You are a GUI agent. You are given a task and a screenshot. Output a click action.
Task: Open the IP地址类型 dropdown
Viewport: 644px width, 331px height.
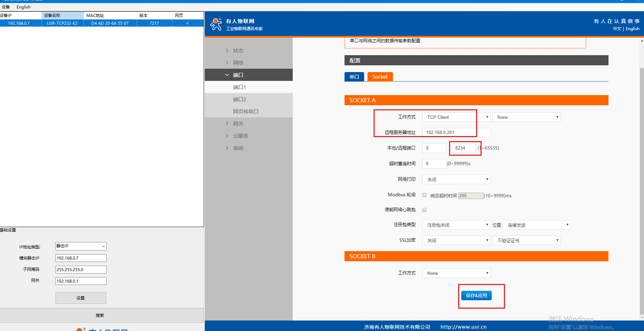pyautogui.click(x=81, y=246)
